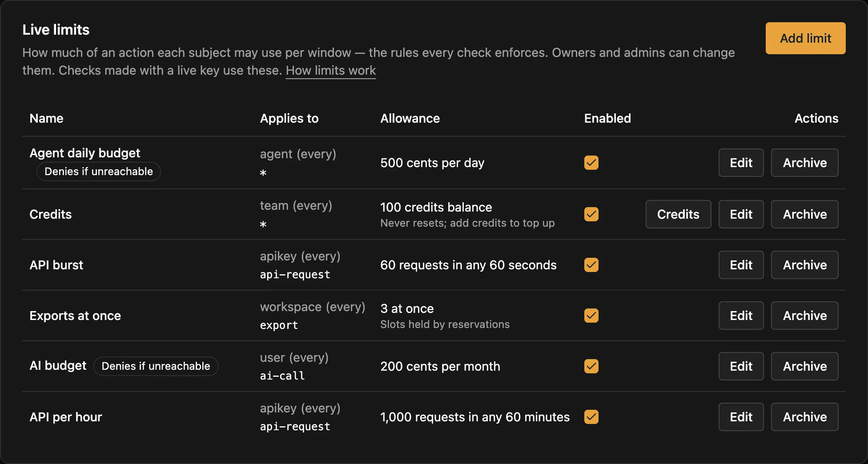Open the How limits work link
The height and width of the screenshot is (464, 868).
(331, 70)
